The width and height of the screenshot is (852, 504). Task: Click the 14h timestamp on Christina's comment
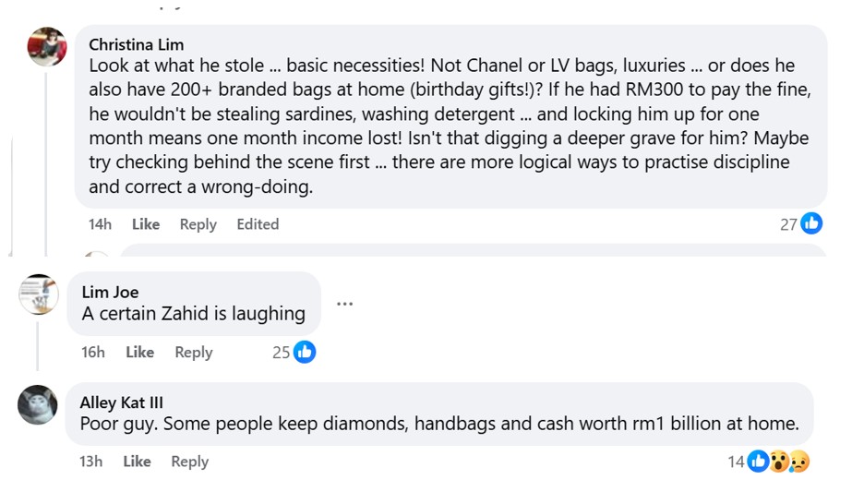tap(100, 224)
